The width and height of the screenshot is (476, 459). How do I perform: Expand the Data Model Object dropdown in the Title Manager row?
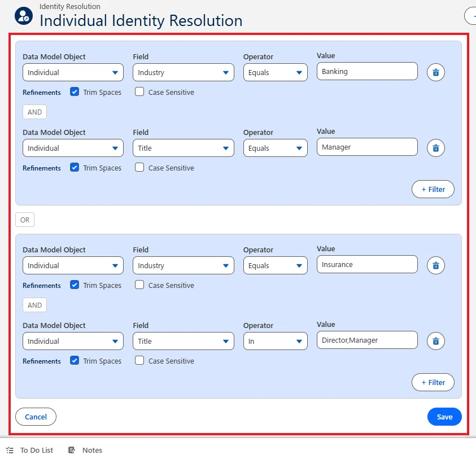(73, 148)
